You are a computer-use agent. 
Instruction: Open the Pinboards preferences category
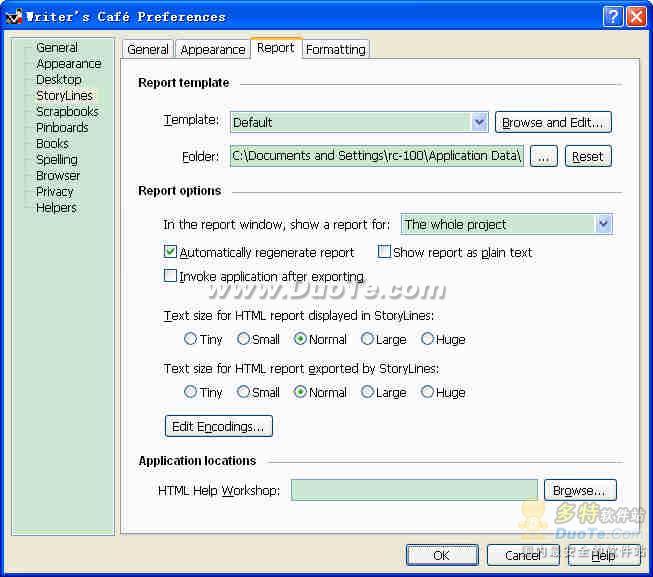coord(62,127)
